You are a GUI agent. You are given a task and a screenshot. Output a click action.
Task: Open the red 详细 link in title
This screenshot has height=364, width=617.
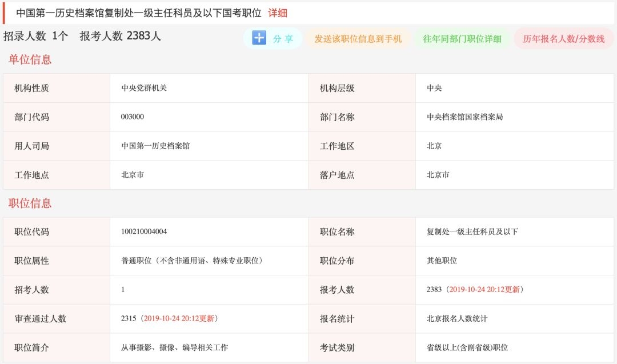tap(278, 13)
